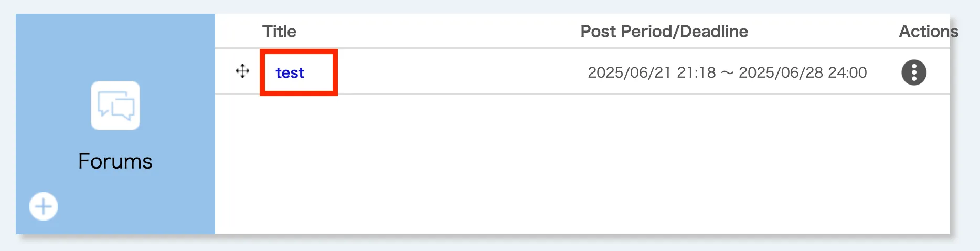Click the Forums label text

click(115, 161)
